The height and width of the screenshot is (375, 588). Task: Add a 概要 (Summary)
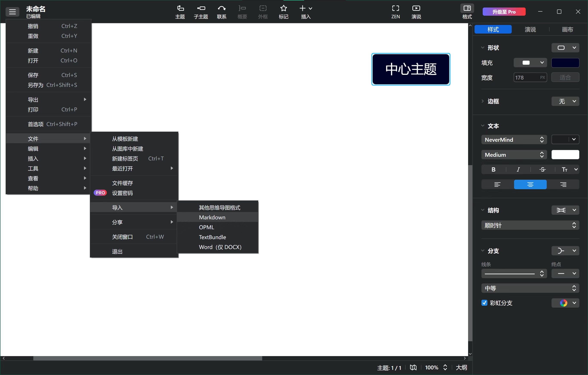(x=242, y=11)
